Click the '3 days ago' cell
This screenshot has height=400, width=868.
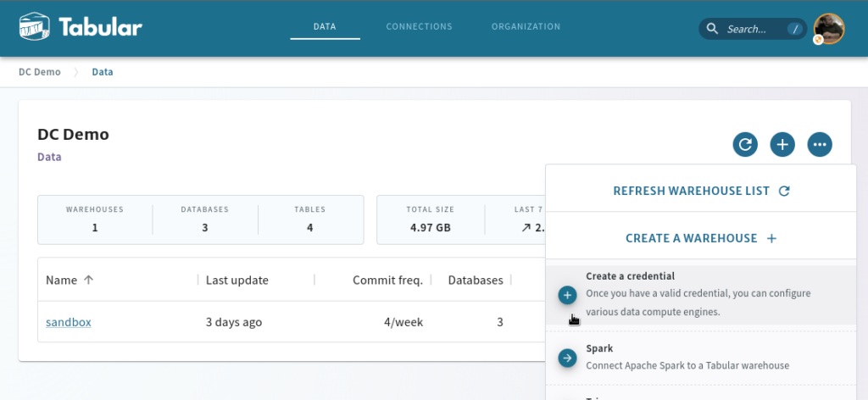pyautogui.click(x=234, y=322)
